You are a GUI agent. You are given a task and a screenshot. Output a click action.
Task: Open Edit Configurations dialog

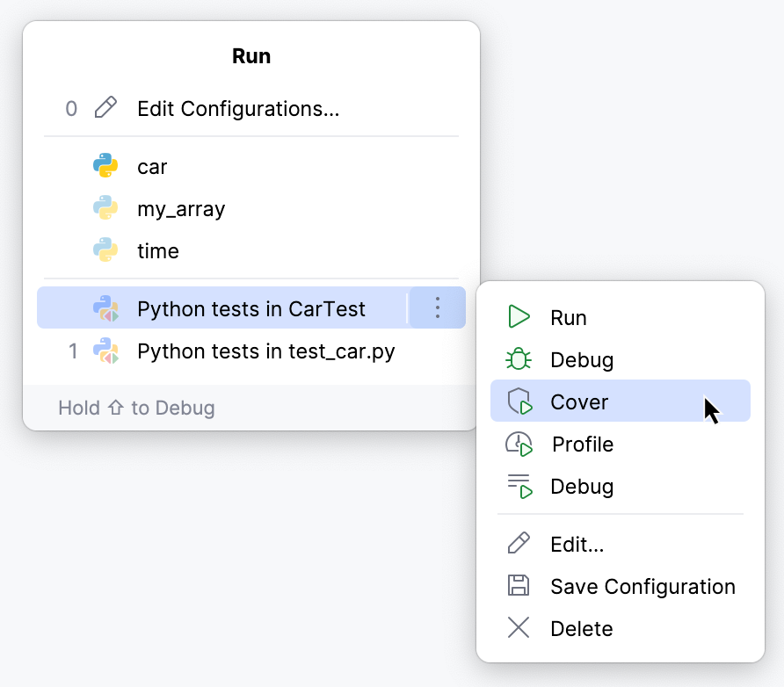tap(221, 108)
